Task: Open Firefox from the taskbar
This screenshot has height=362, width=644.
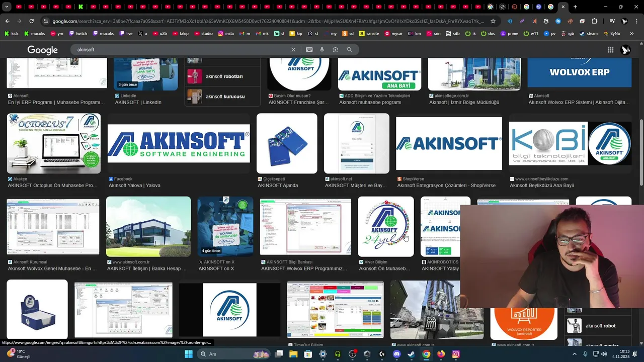Action: [x=441, y=354]
